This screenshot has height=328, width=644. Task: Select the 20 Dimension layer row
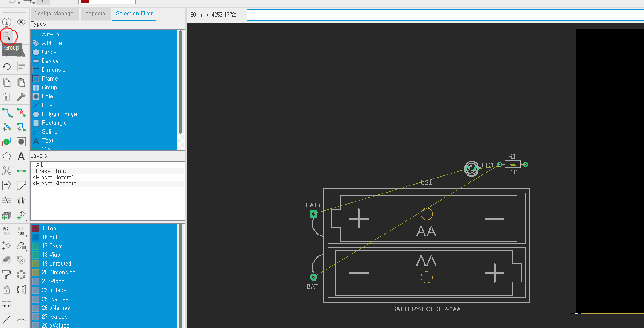pos(104,272)
